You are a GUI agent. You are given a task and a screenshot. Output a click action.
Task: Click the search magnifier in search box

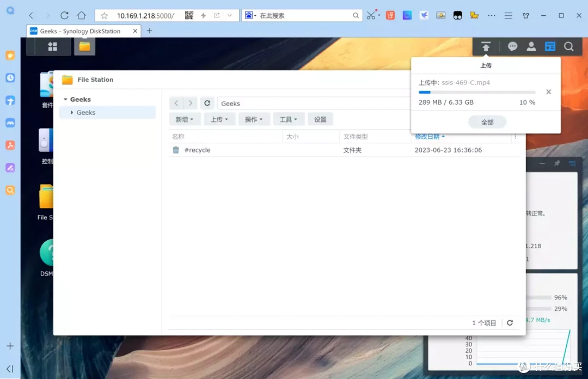coord(356,15)
